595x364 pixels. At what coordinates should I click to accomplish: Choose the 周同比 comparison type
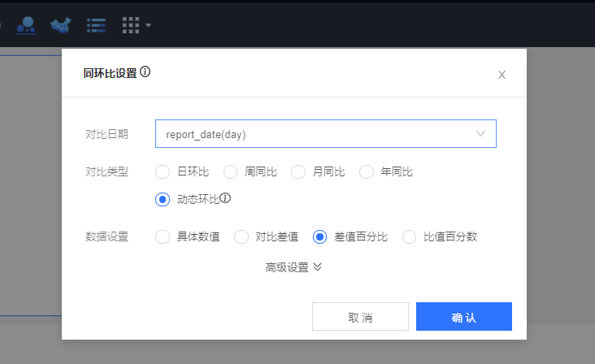(x=231, y=171)
